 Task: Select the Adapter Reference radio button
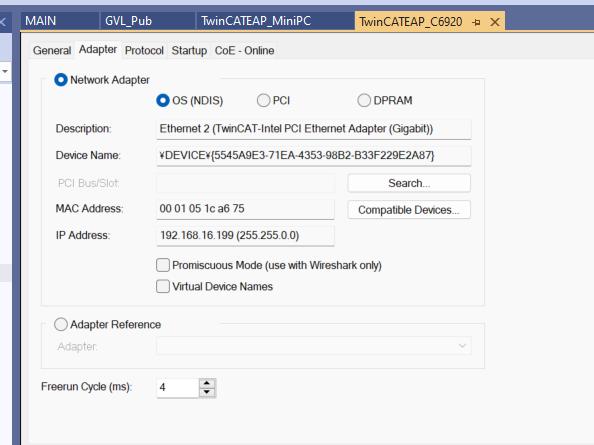tap(61, 325)
